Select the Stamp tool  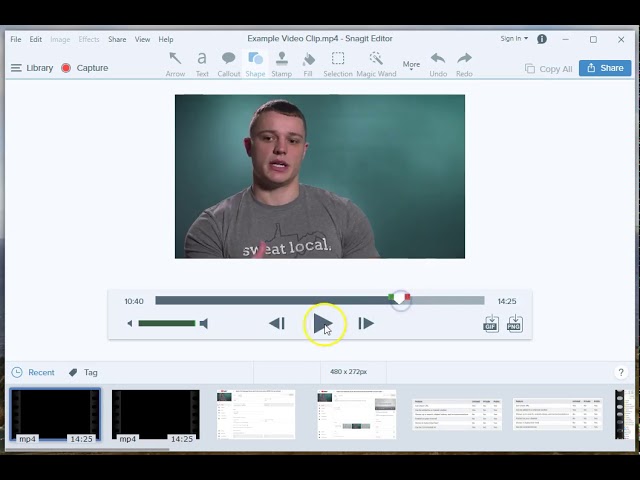coord(282,64)
